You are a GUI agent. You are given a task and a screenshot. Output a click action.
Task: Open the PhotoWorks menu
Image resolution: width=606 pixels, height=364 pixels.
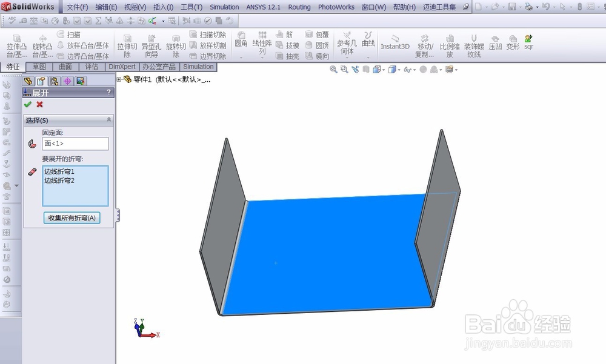(x=336, y=7)
